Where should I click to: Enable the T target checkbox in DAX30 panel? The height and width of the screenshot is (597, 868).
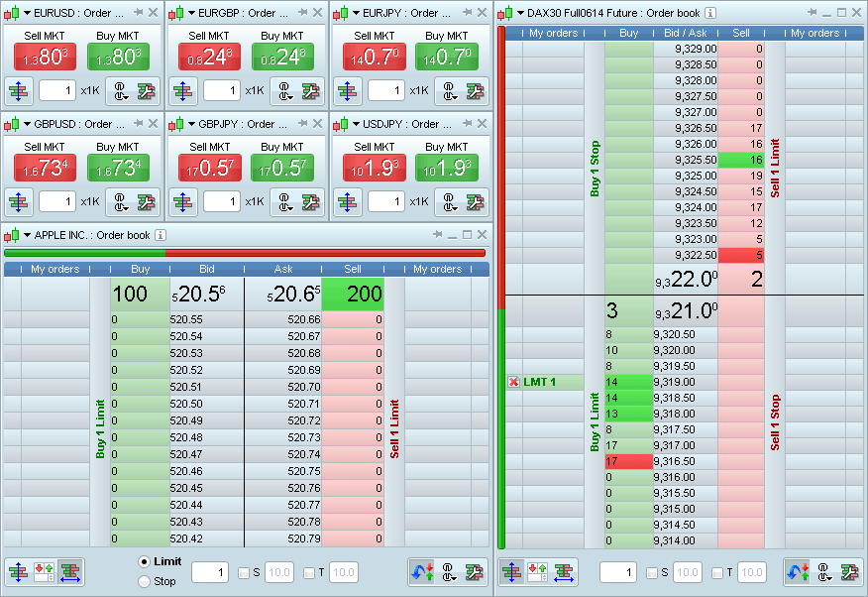[717, 573]
